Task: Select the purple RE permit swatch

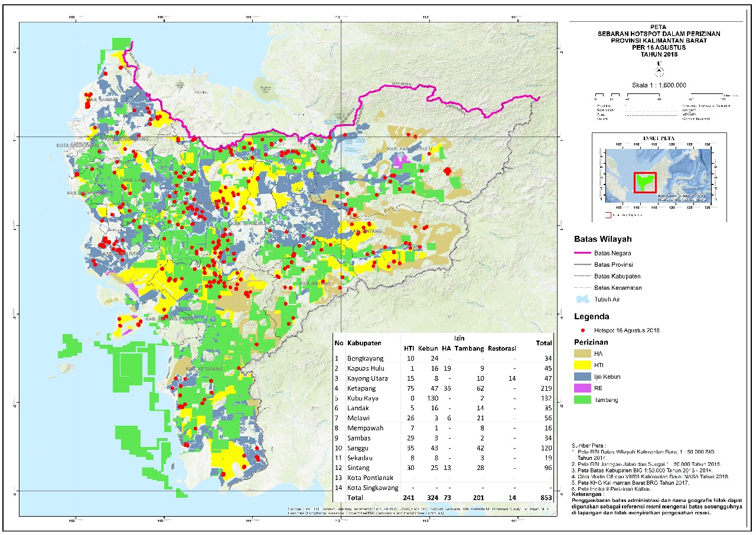Action: 584,388
